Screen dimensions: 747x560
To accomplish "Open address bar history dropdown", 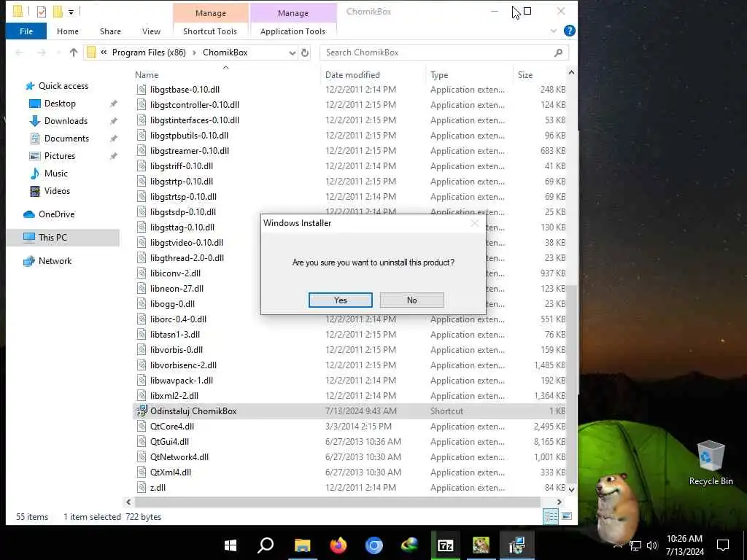I will [293, 52].
